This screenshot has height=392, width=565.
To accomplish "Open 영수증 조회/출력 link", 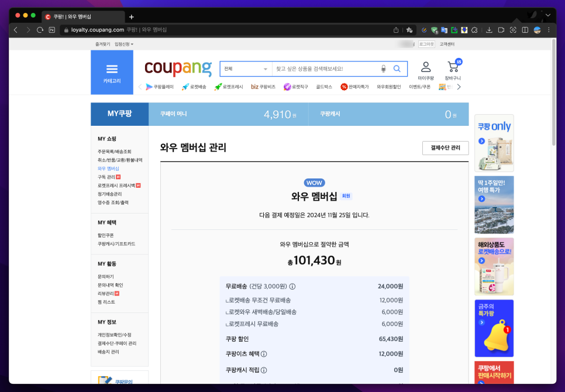I will point(113,202).
